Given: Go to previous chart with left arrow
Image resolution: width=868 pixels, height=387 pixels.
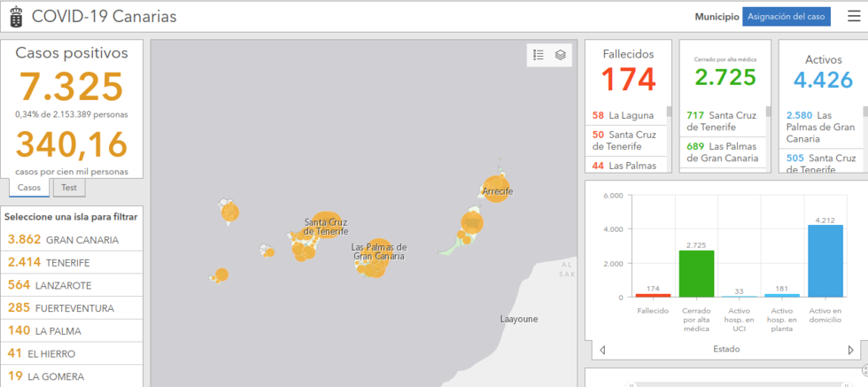Looking at the screenshot, I should [x=603, y=350].
